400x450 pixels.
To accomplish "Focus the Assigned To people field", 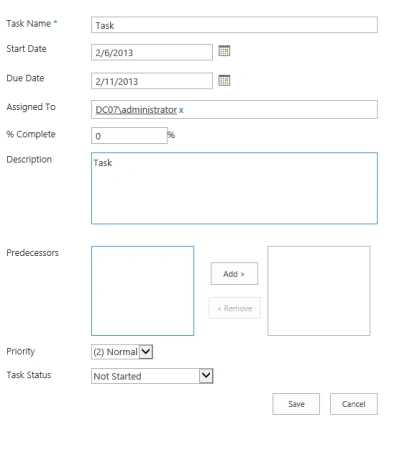I will click(x=234, y=110).
